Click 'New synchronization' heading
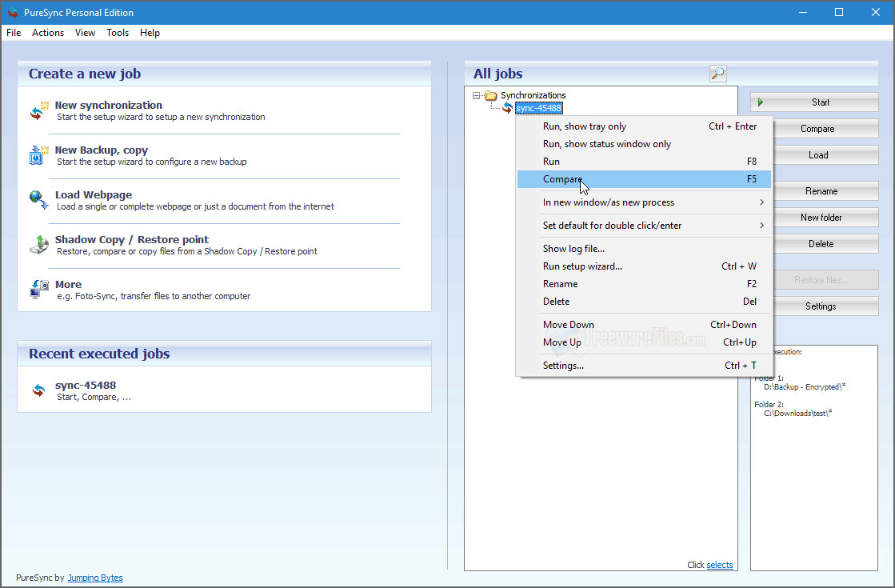 point(109,105)
